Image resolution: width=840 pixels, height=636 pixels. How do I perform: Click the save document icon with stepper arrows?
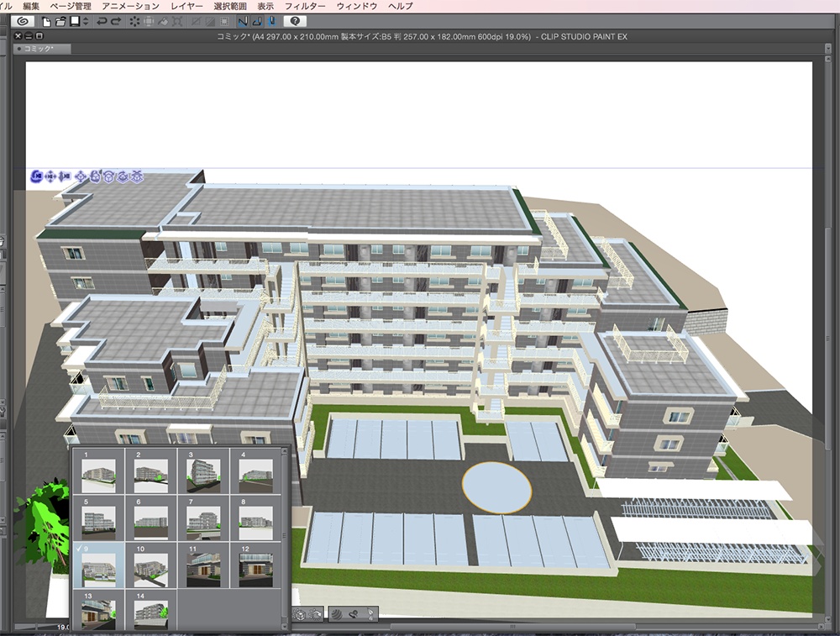[76, 20]
